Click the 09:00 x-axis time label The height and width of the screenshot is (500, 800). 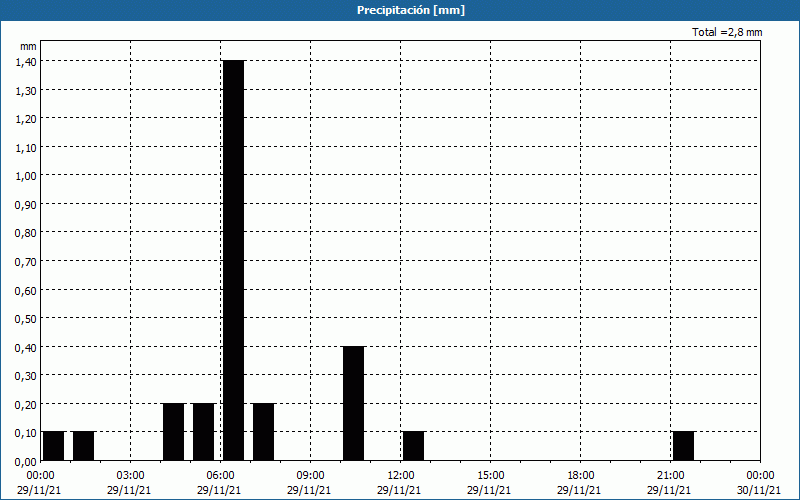point(310,476)
